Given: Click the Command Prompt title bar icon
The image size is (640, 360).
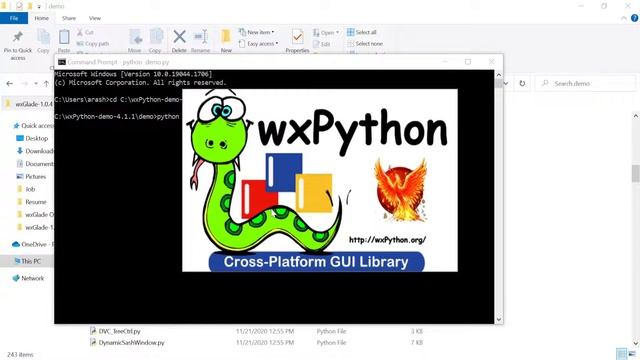Looking at the screenshot, I should click(62, 62).
